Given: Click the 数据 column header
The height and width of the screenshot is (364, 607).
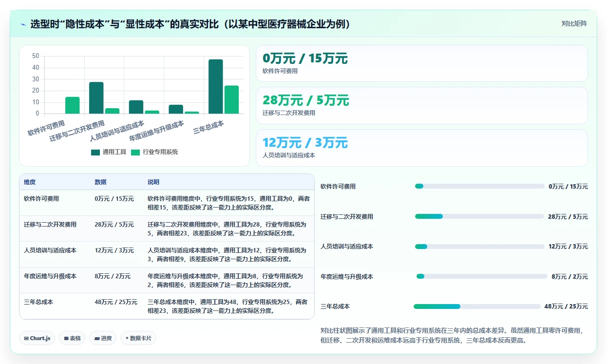Looking at the screenshot, I should [x=100, y=182].
